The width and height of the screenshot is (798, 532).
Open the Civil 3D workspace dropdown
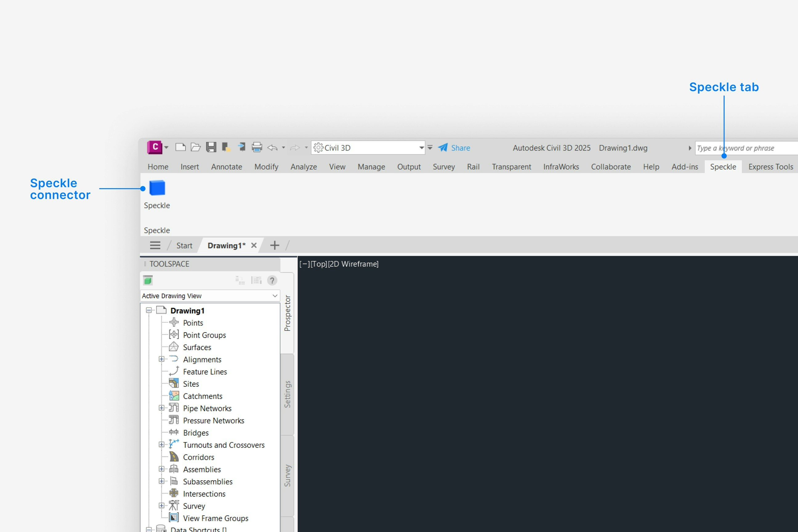[x=421, y=147]
